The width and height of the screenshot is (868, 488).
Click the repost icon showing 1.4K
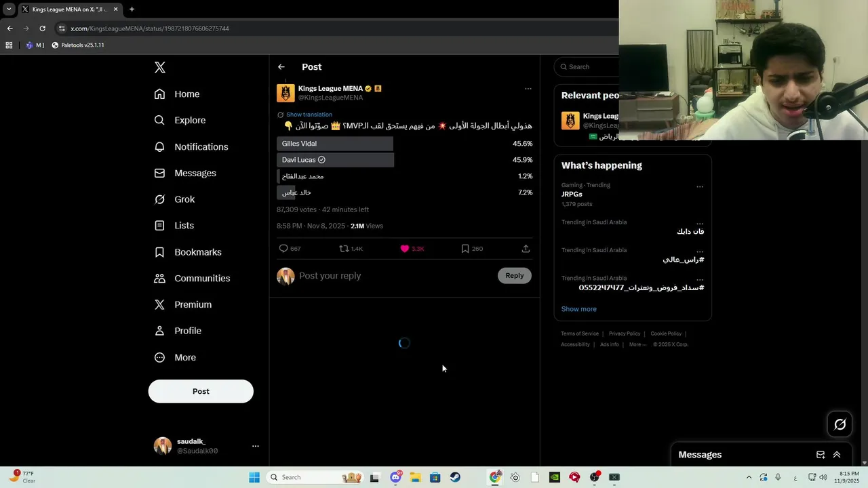point(344,249)
